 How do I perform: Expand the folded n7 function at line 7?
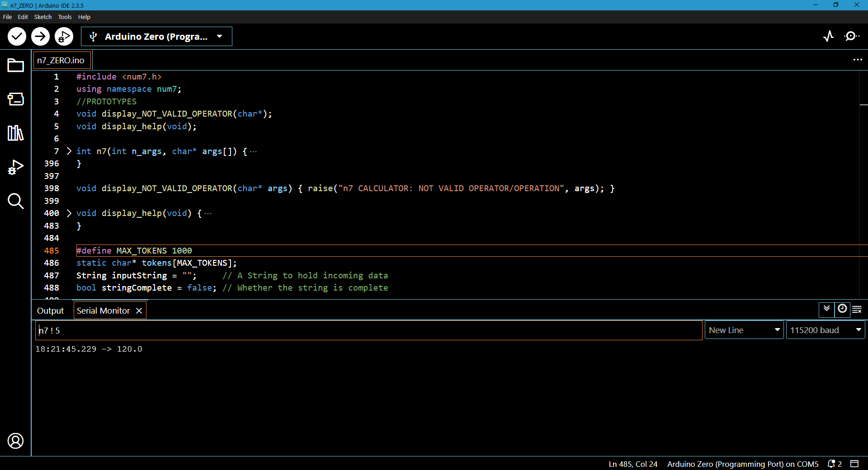click(69, 151)
